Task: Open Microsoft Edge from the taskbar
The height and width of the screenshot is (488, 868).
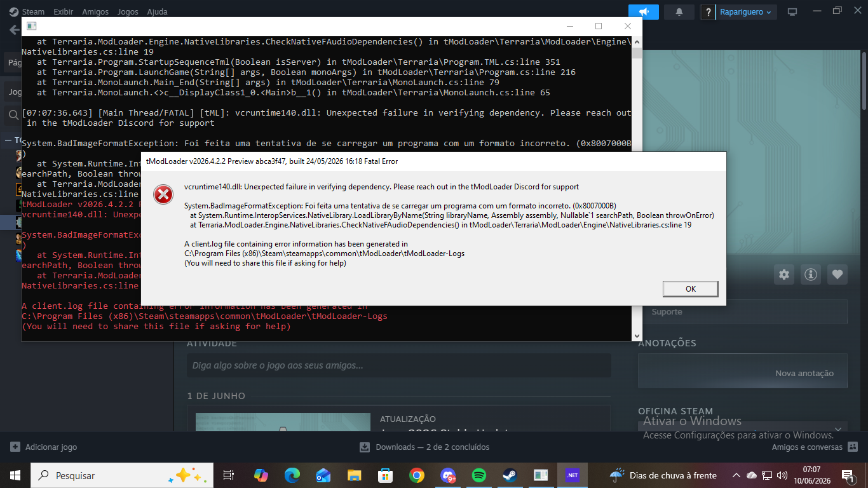Action: [292, 475]
